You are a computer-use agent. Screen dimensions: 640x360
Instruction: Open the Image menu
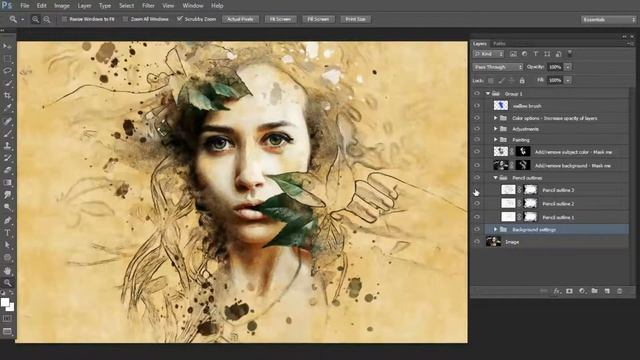(62, 6)
